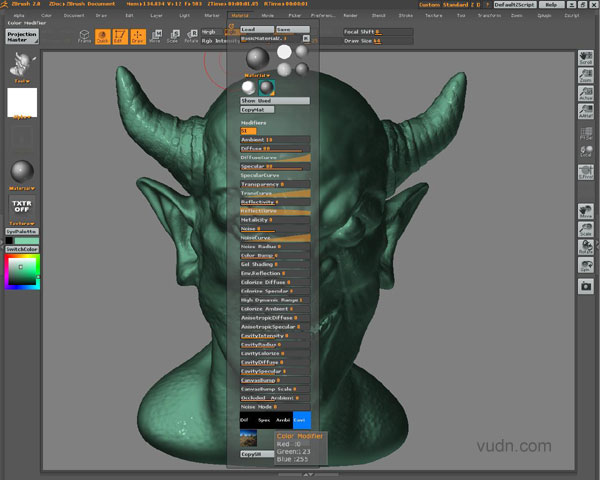
Task: Pick a hue in the color picker square
Action: (22, 272)
